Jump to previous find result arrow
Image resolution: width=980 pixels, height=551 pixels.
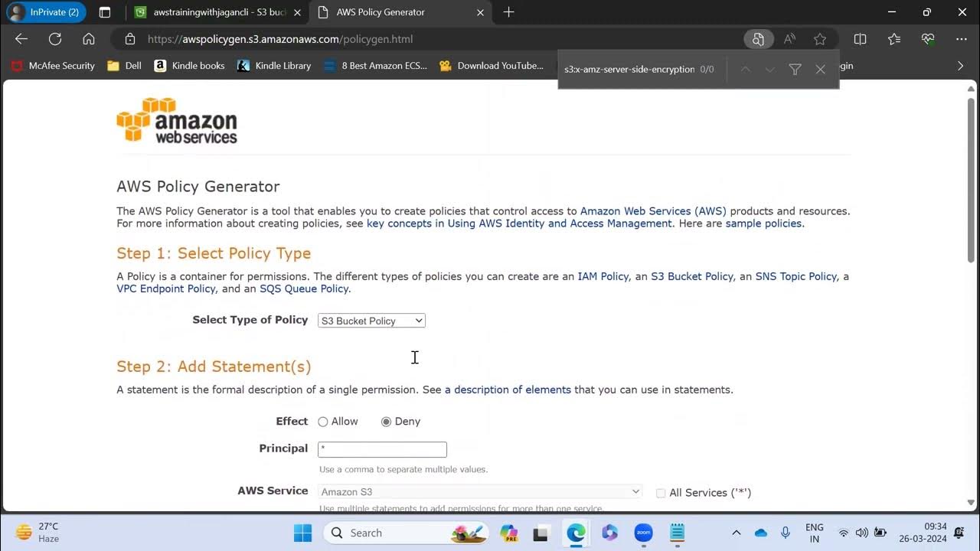745,70
